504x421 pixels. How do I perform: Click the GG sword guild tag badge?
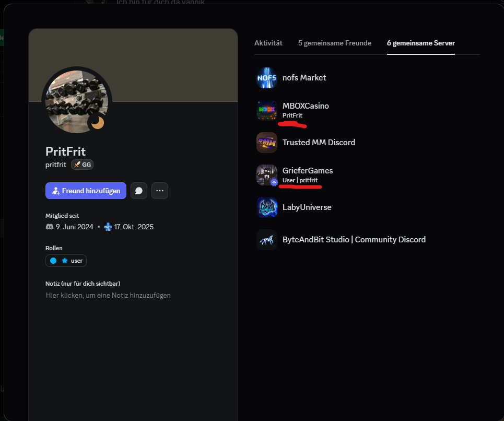pyautogui.click(x=83, y=165)
